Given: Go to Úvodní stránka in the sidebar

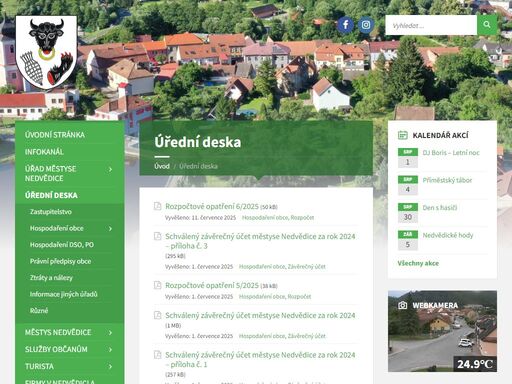Looking at the screenshot, I should [x=55, y=135].
